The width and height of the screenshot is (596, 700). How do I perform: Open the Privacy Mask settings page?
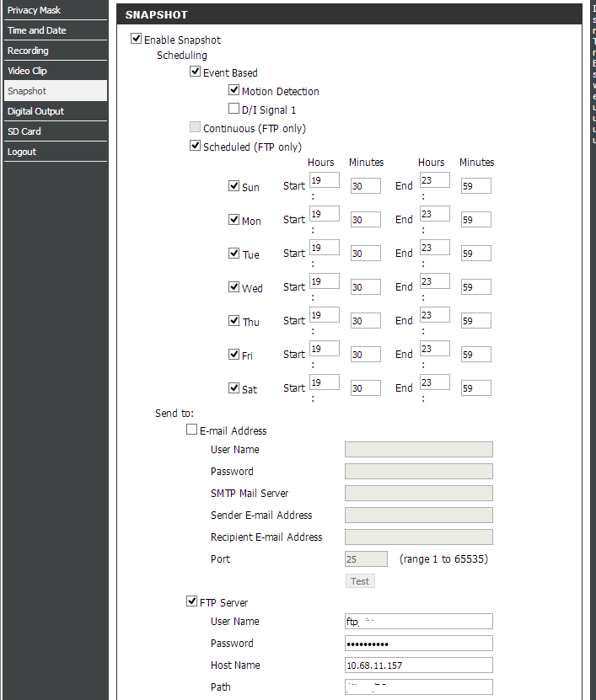coord(34,10)
